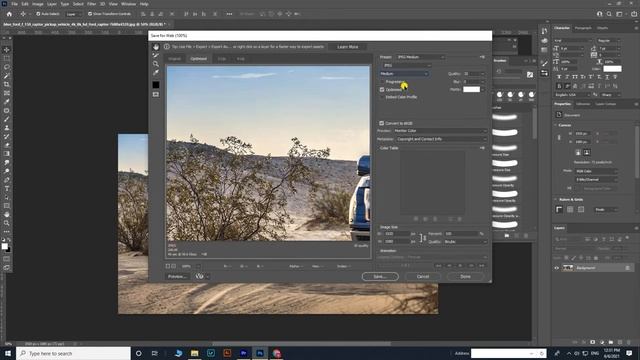Click the Blur value field

[x=471, y=82]
